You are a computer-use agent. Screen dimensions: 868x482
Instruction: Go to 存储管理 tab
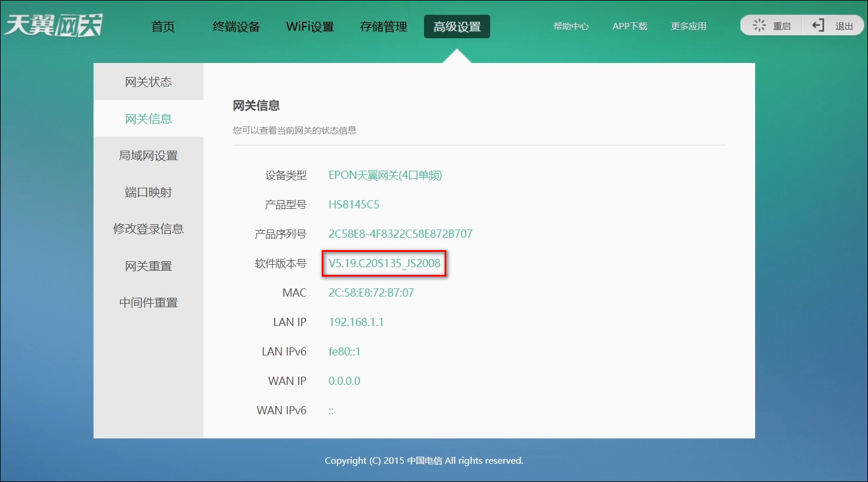(383, 26)
